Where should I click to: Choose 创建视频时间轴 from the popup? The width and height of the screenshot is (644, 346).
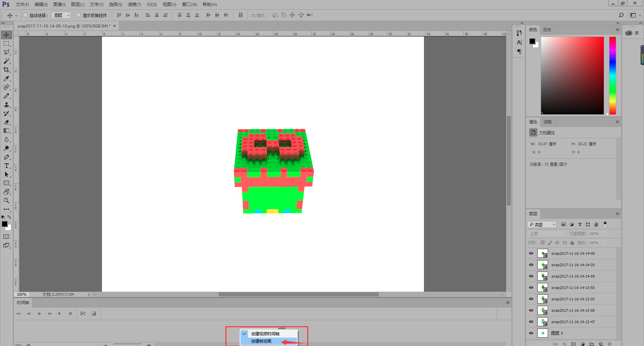pyautogui.click(x=269, y=334)
